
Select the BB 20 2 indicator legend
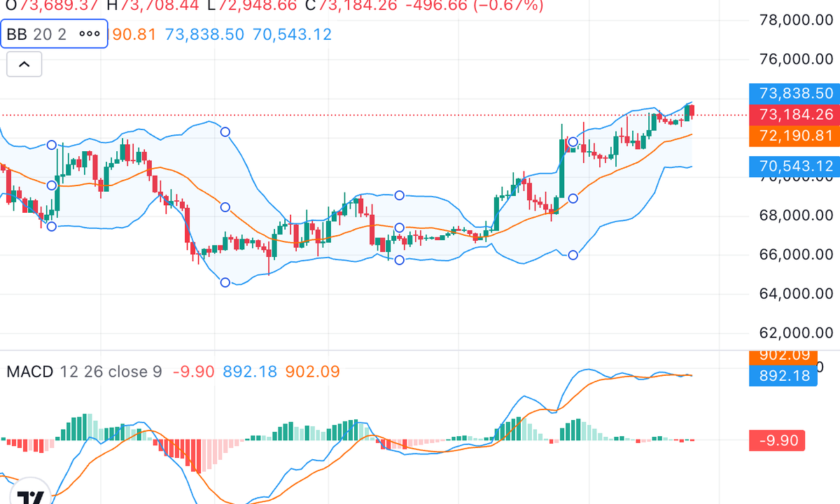[36, 34]
